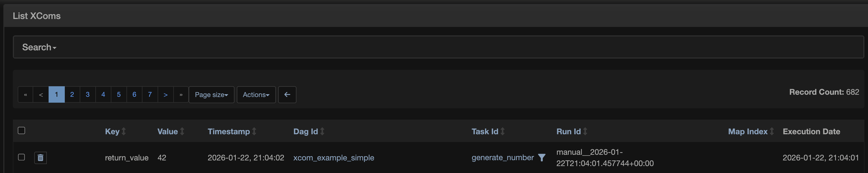The width and height of the screenshot is (868, 173).
Task: Go to page 7 of results
Action: [150, 94]
